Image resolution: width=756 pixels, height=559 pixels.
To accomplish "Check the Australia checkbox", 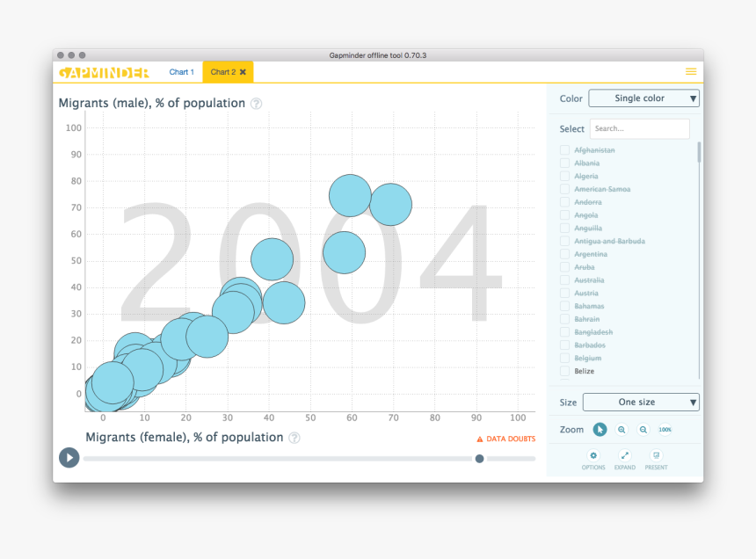I will [564, 280].
